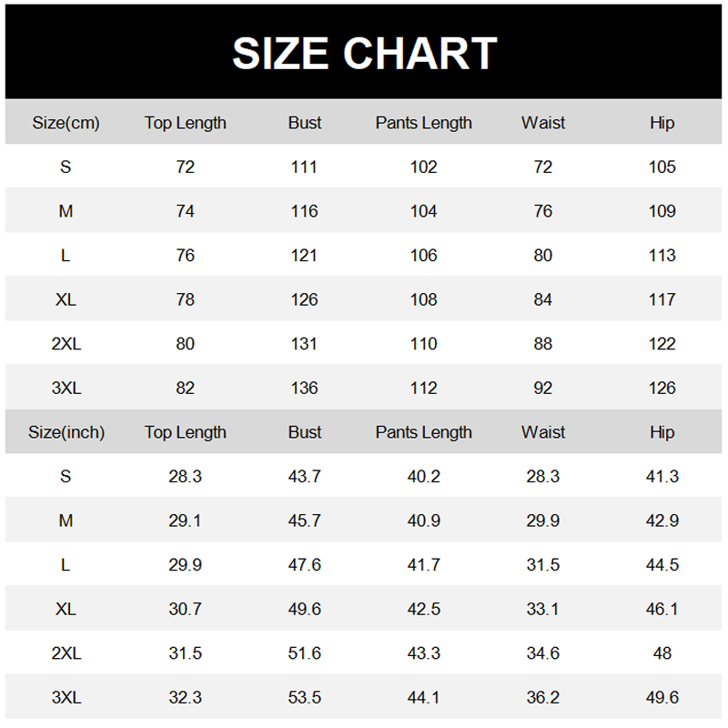Click the bust value 43.7 in inches
Image resolution: width=728 pixels, height=728 pixels.
tap(304, 476)
